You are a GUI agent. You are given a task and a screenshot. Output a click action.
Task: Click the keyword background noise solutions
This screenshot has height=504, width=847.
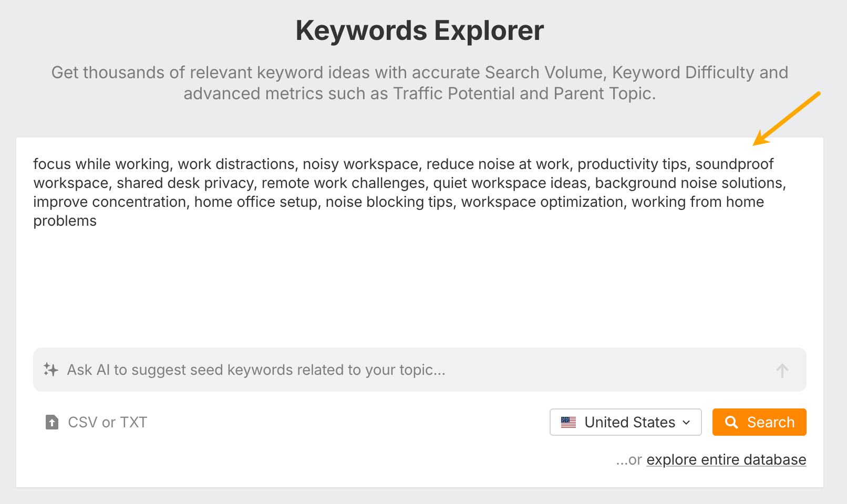click(x=689, y=183)
